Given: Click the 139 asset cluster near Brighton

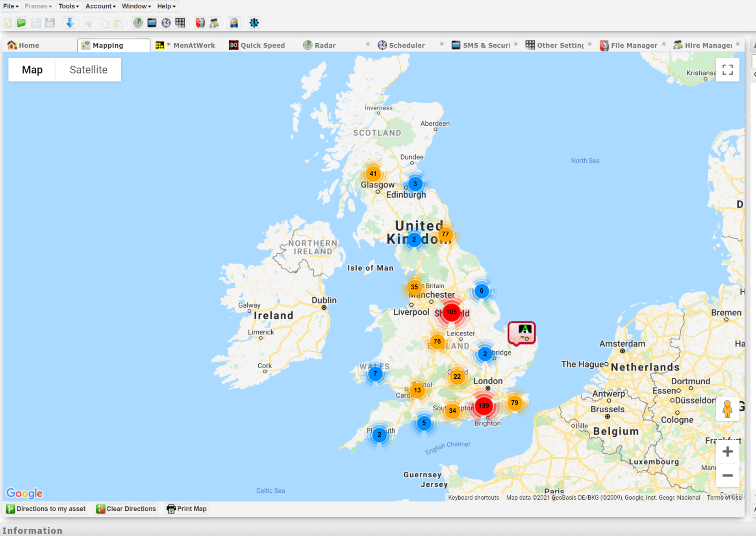Looking at the screenshot, I should click(484, 405).
